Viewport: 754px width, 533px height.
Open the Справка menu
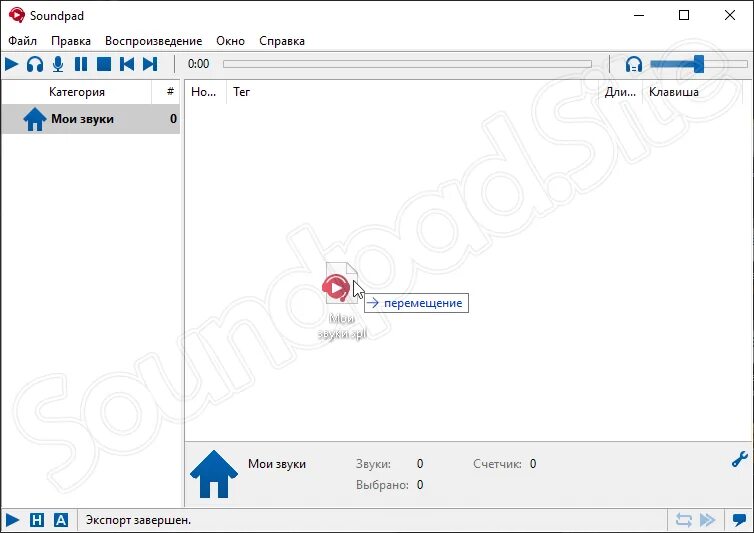[x=282, y=41]
